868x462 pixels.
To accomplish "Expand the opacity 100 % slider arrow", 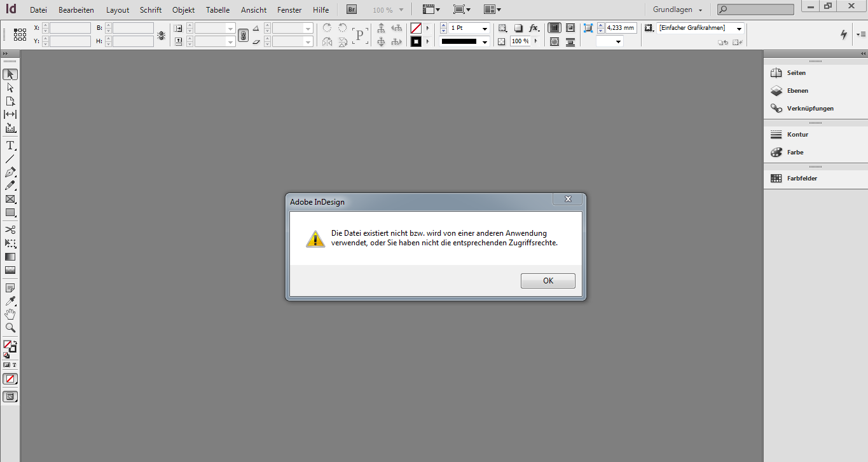I will tap(535, 41).
